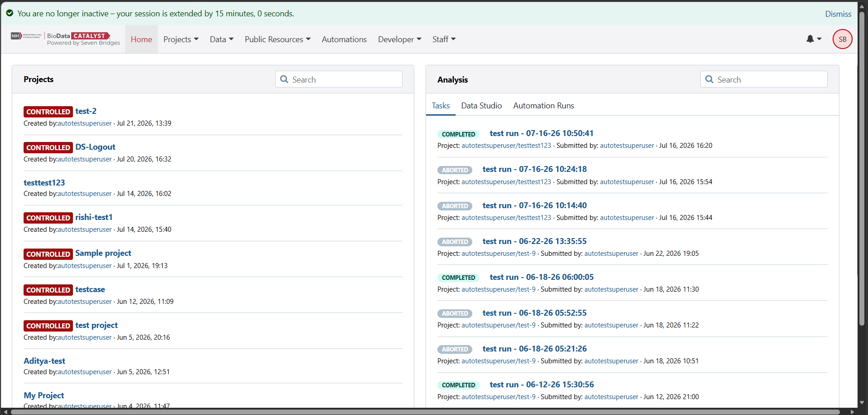Image resolution: width=868 pixels, height=415 pixels.
Task: Click the scrollbar down arrow
Action: point(862,403)
